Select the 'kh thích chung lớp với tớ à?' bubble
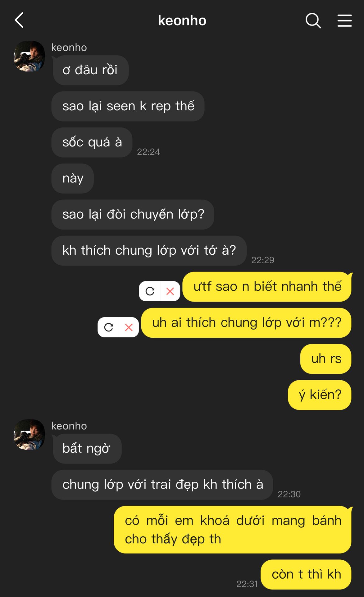Screen dimensions: 364x597 tap(149, 251)
